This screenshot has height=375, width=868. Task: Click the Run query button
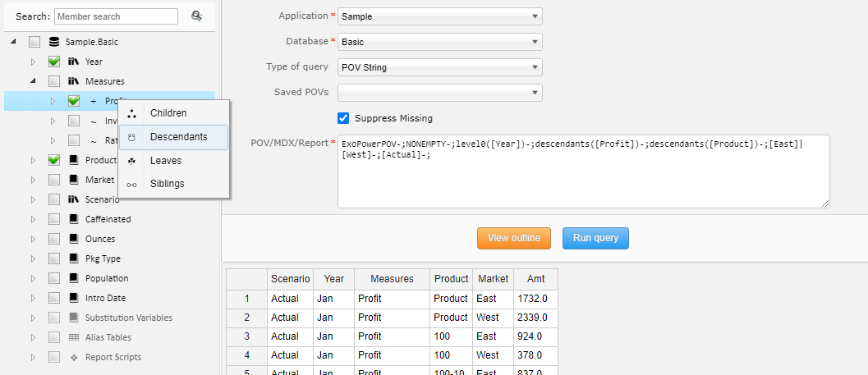[x=595, y=239]
